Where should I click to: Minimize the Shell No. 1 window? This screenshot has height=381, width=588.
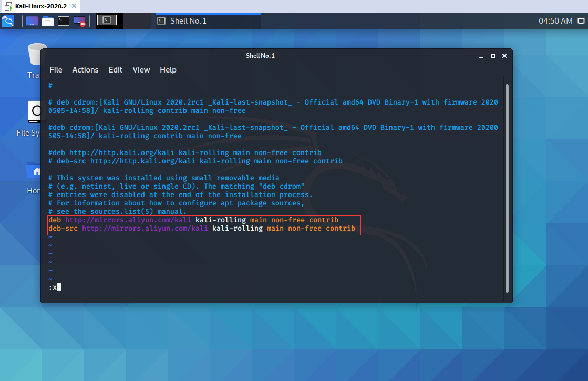pyautogui.click(x=481, y=56)
